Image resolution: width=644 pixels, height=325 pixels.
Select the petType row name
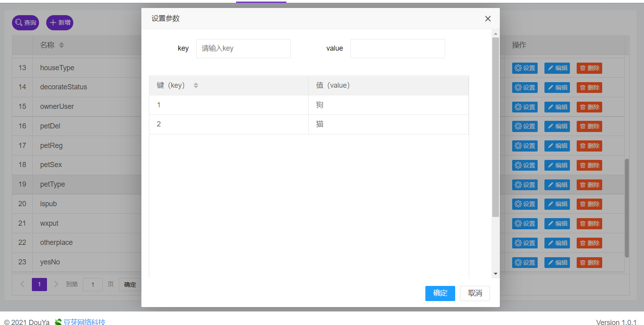tap(53, 184)
